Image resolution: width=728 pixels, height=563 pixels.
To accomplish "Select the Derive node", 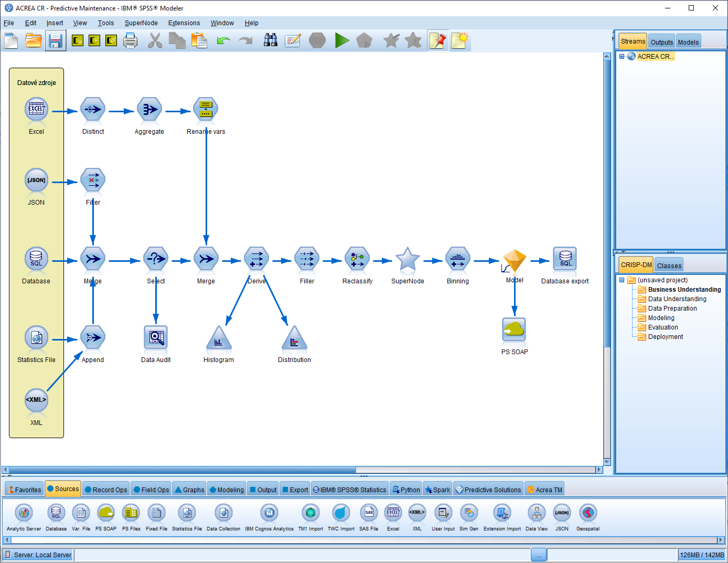I will point(256,259).
